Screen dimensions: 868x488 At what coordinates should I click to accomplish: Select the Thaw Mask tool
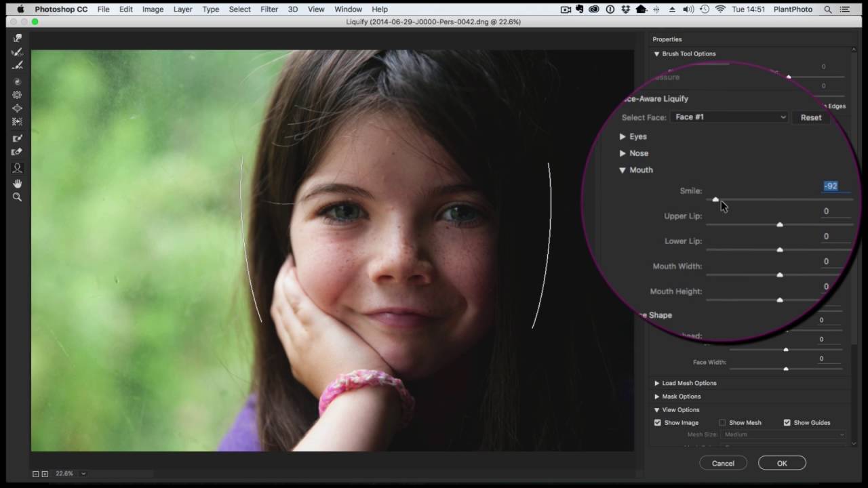(x=18, y=152)
